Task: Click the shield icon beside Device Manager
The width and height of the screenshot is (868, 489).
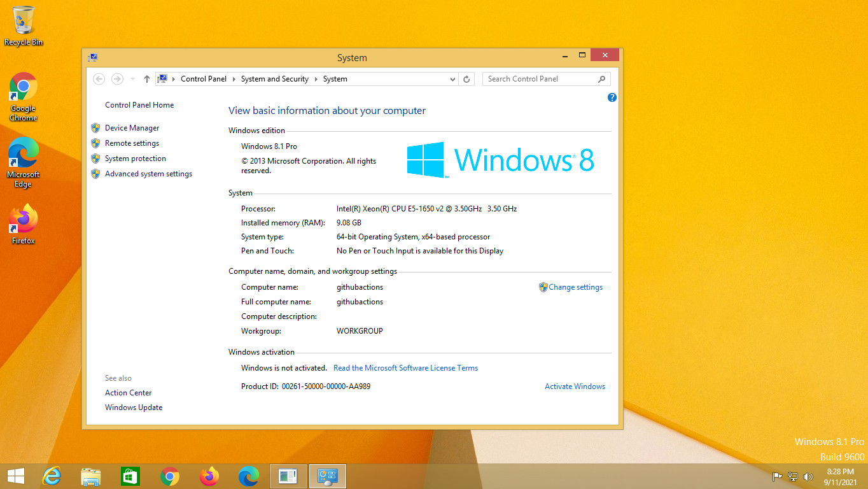Action: (x=95, y=128)
